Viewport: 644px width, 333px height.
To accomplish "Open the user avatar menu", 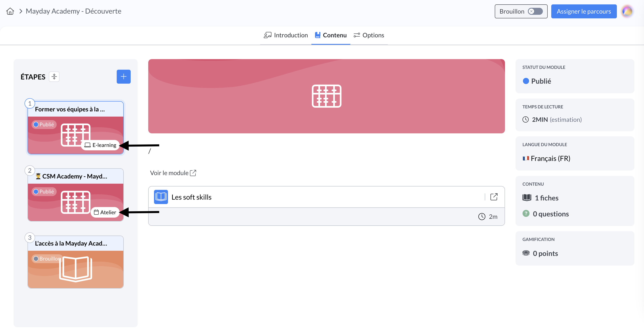I will click(x=627, y=11).
